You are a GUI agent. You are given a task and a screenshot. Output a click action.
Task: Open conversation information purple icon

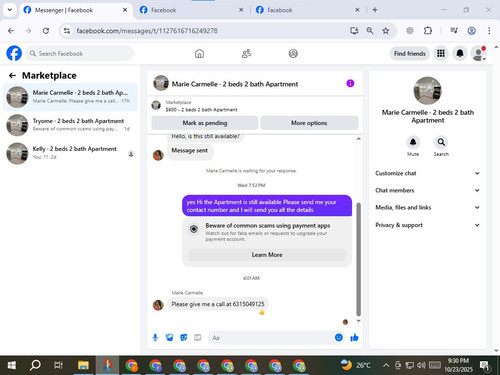click(x=350, y=83)
